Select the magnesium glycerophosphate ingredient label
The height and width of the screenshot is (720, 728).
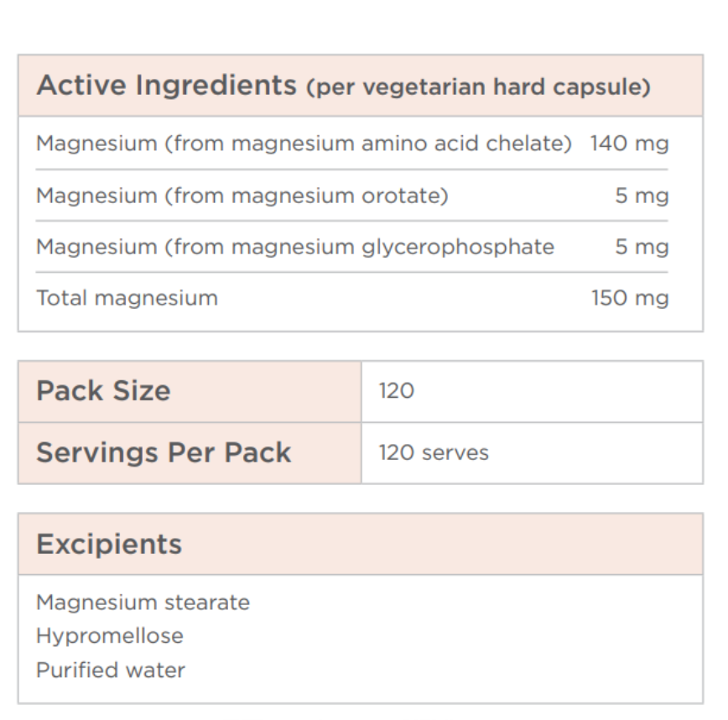point(295,247)
